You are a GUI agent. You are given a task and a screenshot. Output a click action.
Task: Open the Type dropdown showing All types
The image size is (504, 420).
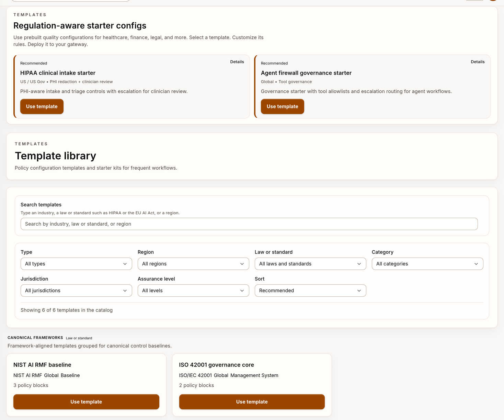coord(76,264)
